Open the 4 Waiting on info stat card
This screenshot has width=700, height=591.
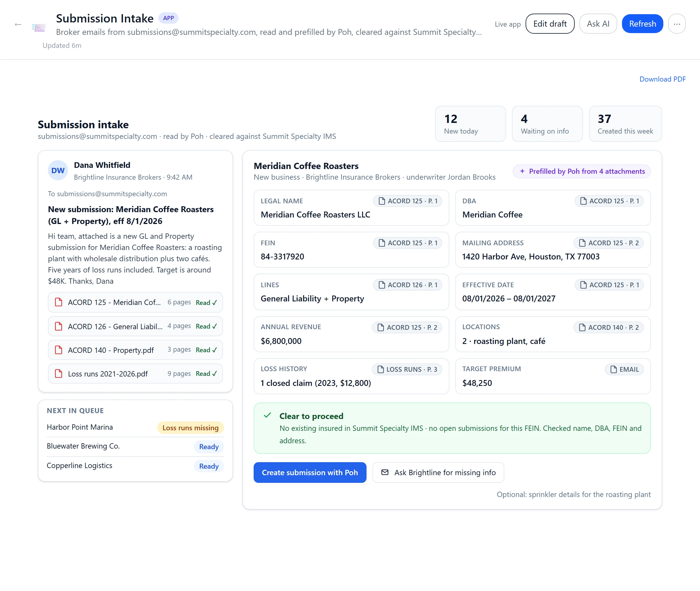[547, 124]
